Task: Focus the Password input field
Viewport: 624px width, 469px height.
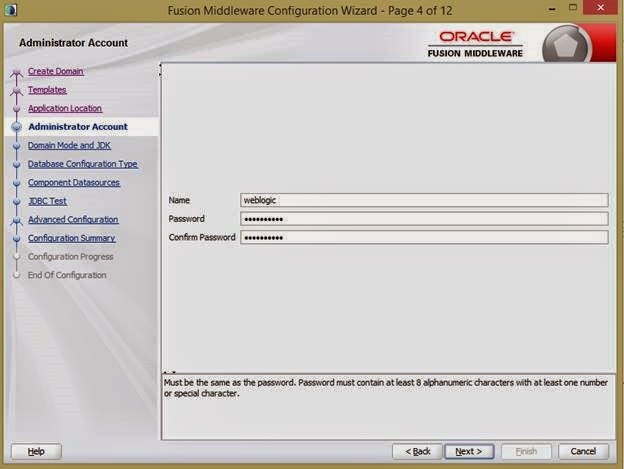Action: coord(424,219)
